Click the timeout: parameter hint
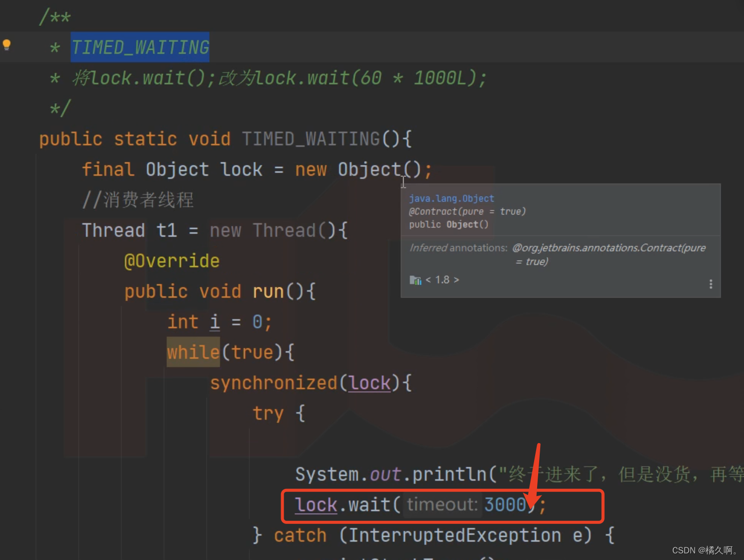 (x=442, y=505)
